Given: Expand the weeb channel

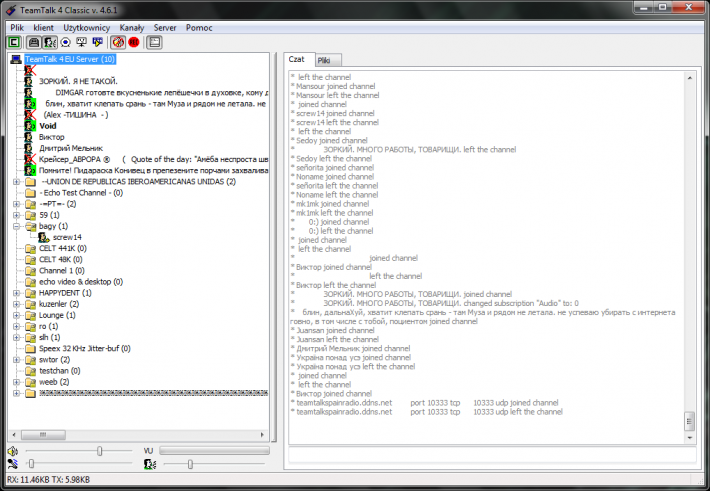Looking at the screenshot, I should [x=17, y=382].
